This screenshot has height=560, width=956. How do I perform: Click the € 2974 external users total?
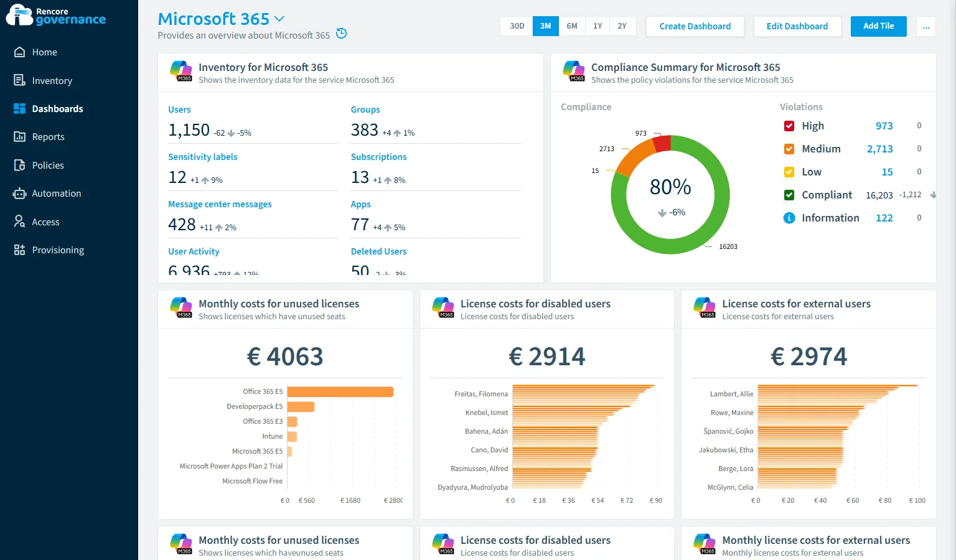809,357
